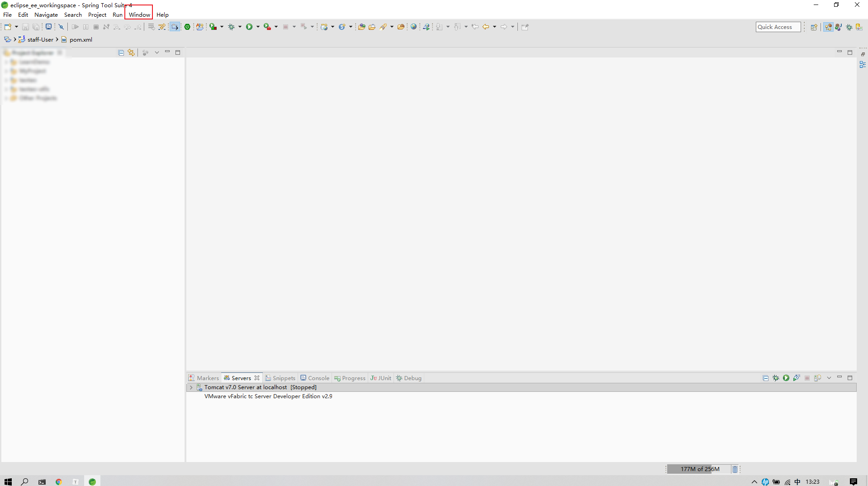This screenshot has width=868, height=486.
Task: Open the Help menu
Action: pyautogui.click(x=162, y=14)
